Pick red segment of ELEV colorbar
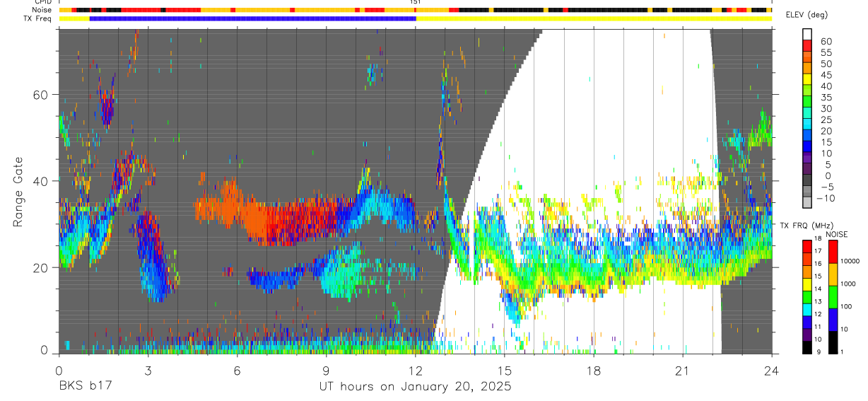This screenshot has height=401, width=868. pos(807,46)
